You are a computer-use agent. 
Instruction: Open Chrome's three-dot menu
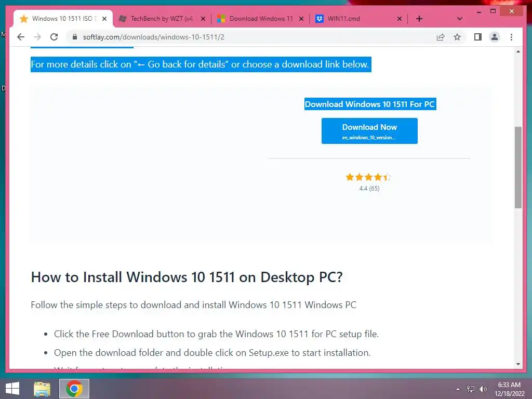[x=511, y=37]
